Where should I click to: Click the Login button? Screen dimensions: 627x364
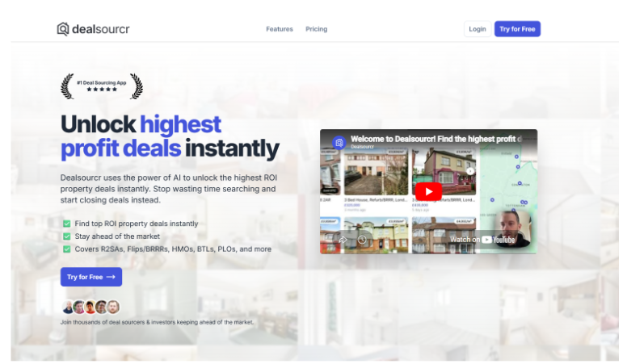478,29
